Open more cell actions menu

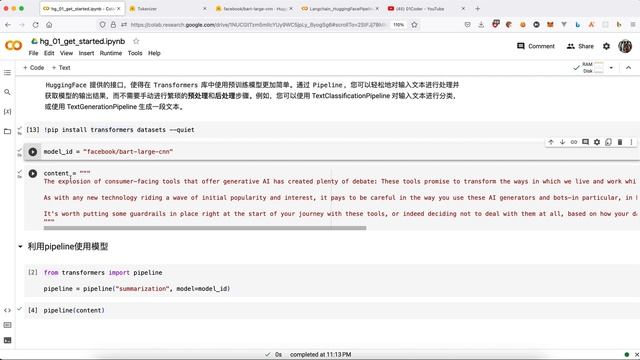pyautogui.click(x=631, y=142)
